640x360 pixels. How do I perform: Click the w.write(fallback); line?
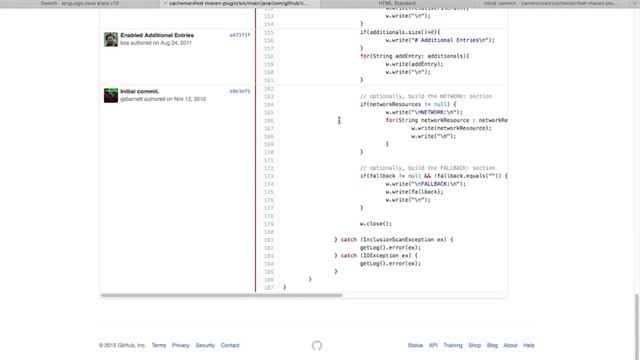click(414, 192)
